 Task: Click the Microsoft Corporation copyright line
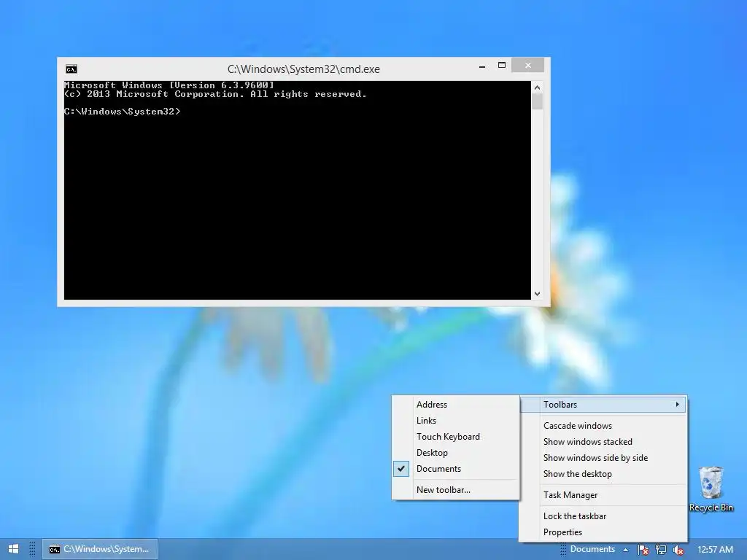tap(215, 94)
